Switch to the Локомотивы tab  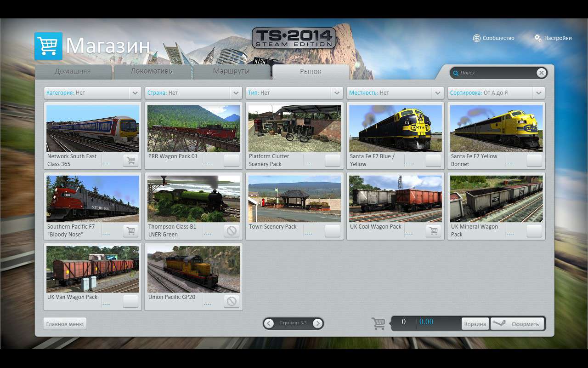(152, 71)
